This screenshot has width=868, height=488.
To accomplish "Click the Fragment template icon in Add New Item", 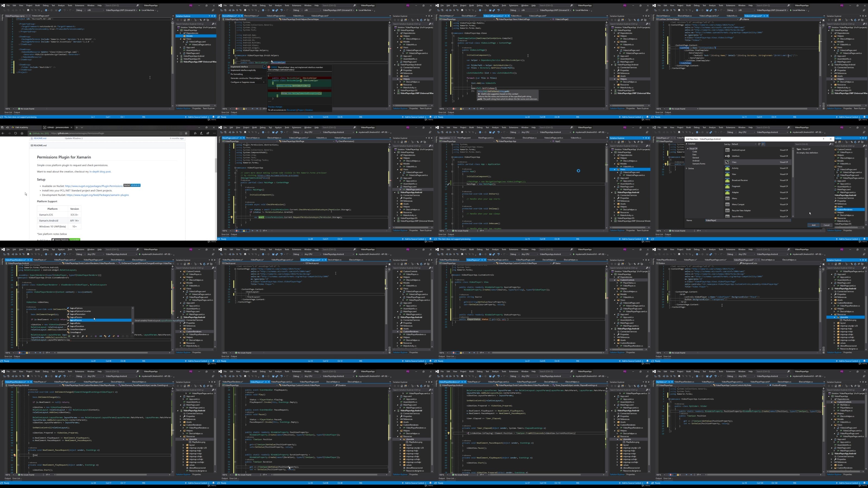I will [x=727, y=186].
